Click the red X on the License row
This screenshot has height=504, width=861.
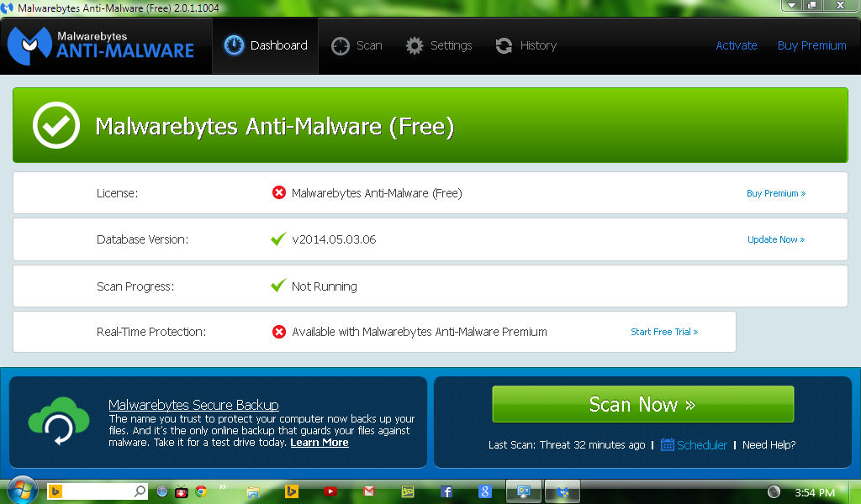[278, 192]
